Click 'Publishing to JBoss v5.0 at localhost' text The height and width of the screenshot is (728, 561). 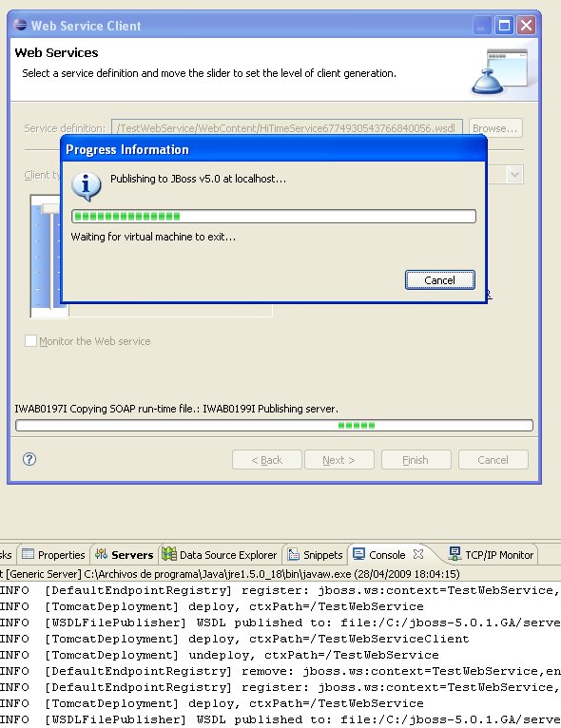coord(199,179)
